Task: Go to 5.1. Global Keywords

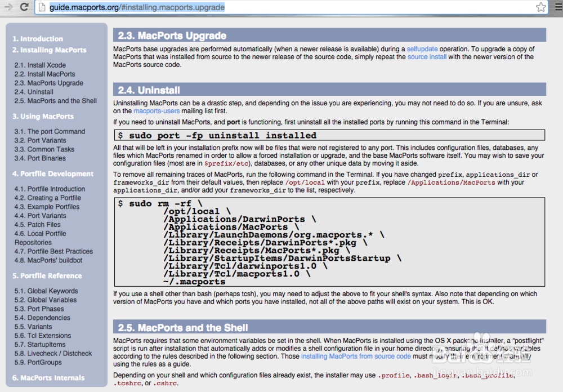Action: [46, 291]
